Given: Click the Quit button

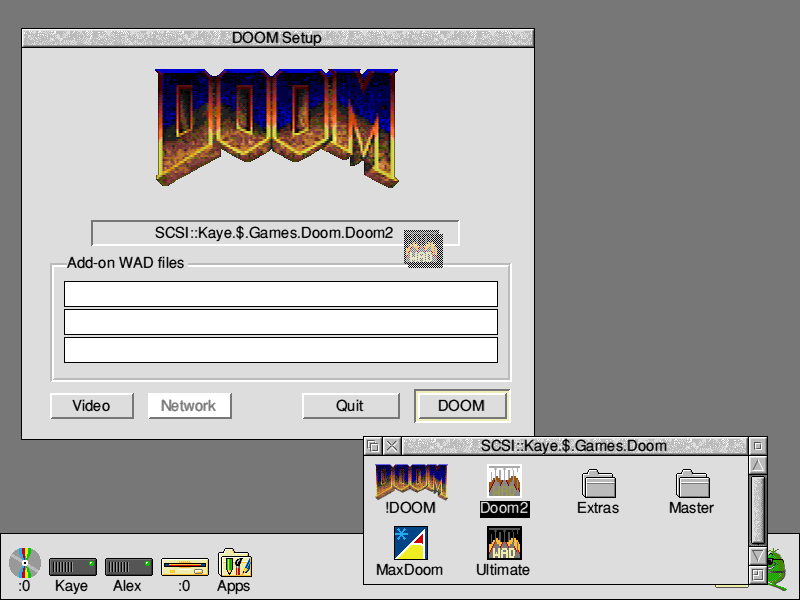Looking at the screenshot, I should [x=351, y=406].
